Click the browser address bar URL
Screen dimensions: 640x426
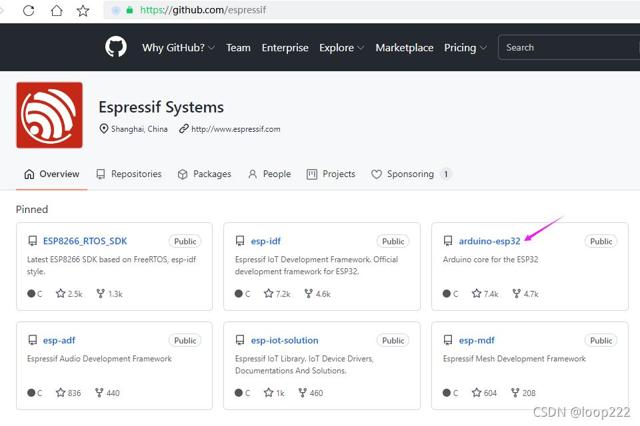(203, 10)
